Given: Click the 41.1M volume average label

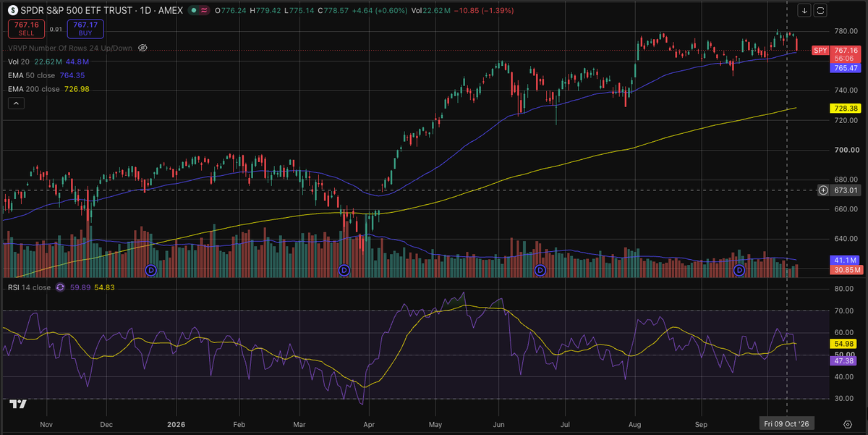Looking at the screenshot, I should tap(845, 260).
